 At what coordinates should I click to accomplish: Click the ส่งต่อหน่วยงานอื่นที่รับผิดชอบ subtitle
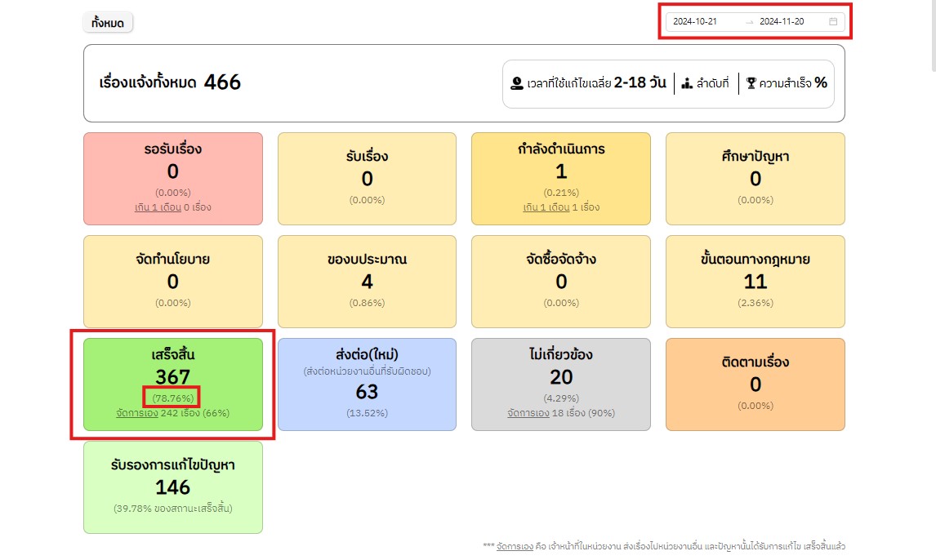[367, 371]
